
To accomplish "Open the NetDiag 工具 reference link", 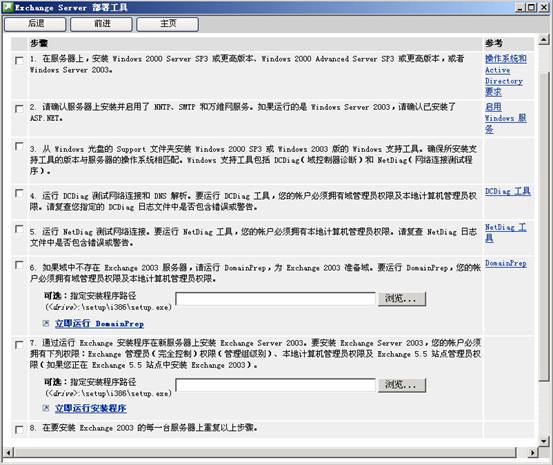I will pos(506,233).
